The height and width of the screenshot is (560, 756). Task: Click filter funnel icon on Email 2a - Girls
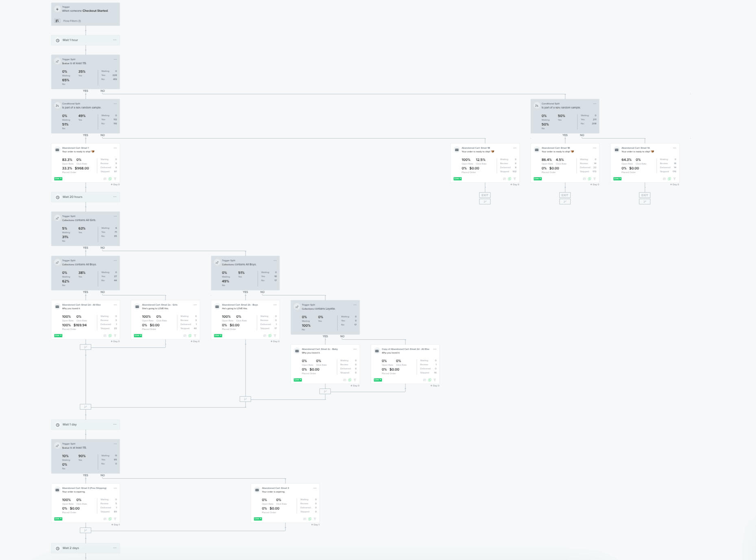195,336
